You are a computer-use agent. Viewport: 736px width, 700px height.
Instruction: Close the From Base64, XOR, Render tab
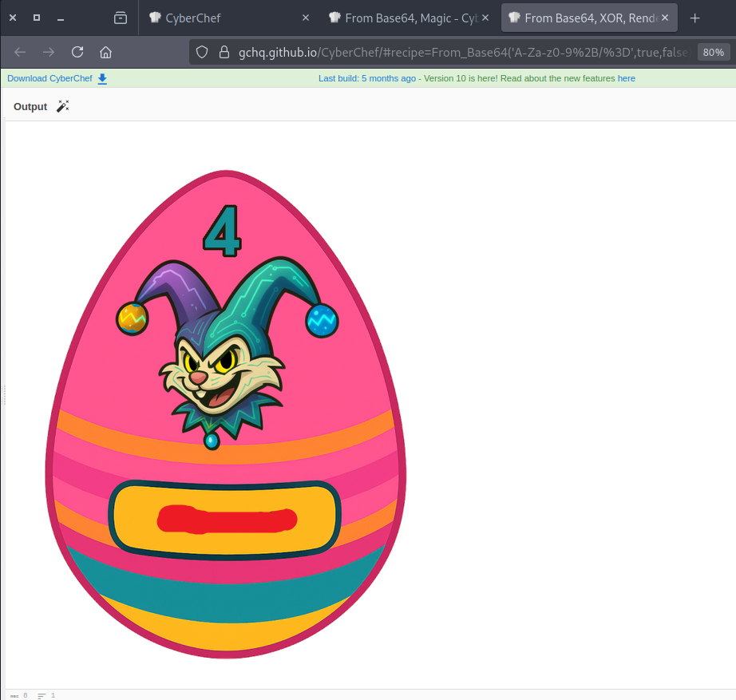[665, 18]
